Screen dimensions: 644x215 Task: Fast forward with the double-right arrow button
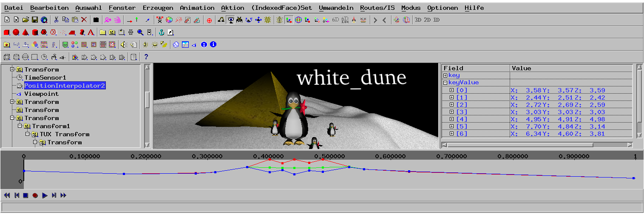63,195
